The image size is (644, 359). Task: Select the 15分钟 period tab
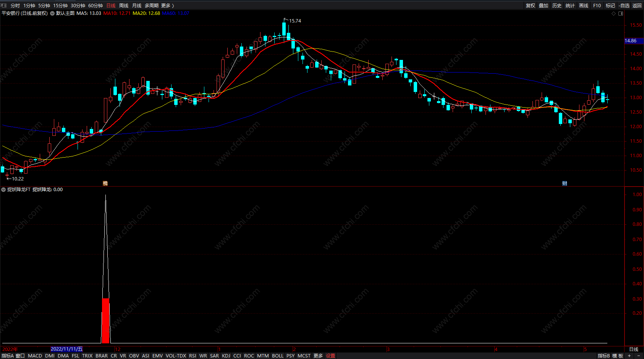point(60,6)
